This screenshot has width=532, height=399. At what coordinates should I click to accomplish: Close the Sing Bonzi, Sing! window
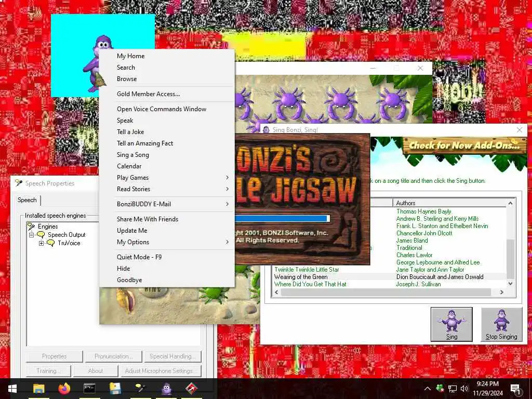520,130
